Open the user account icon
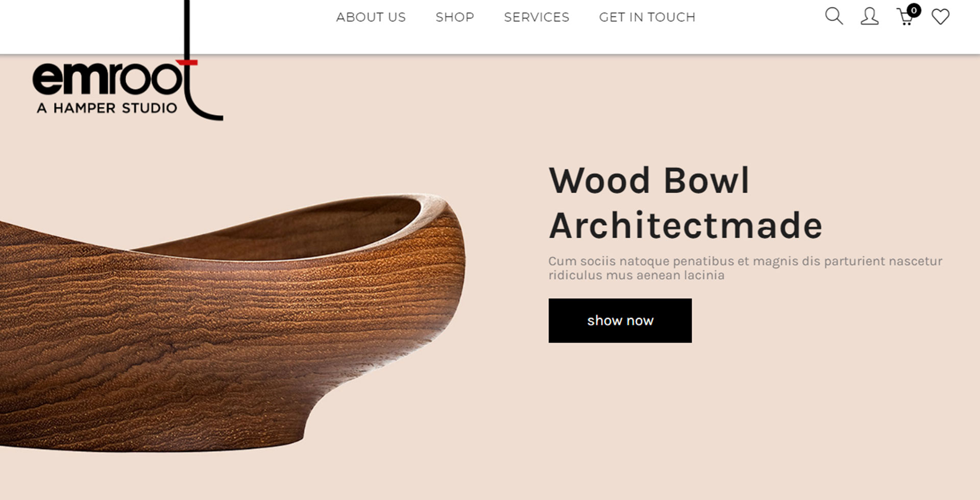Viewport: 980px width, 500px height. point(869,16)
